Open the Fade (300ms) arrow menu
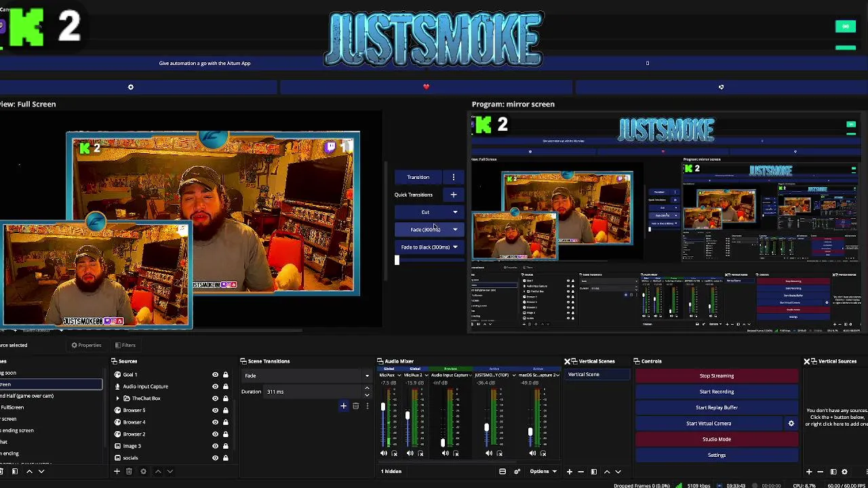This screenshot has width=868, height=488. (455, 230)
